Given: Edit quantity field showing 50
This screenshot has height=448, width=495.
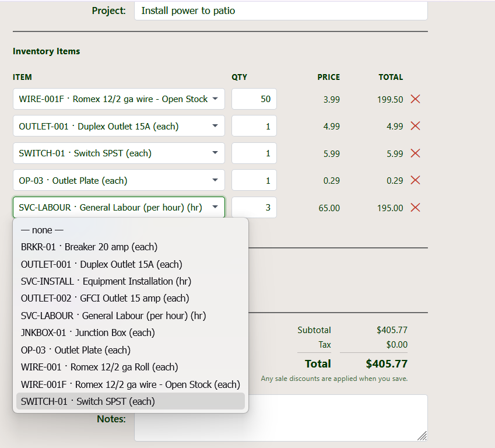Looking at the screenshot, I should coord(254,99).
